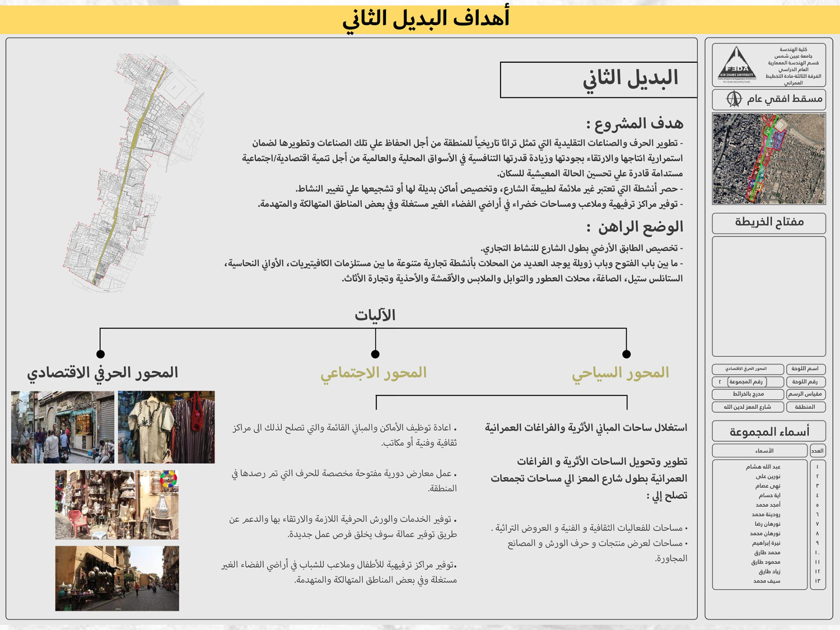Click the أسماء المجموعة header box
This screenshot has height=630, width=840.
coord(769,431)
